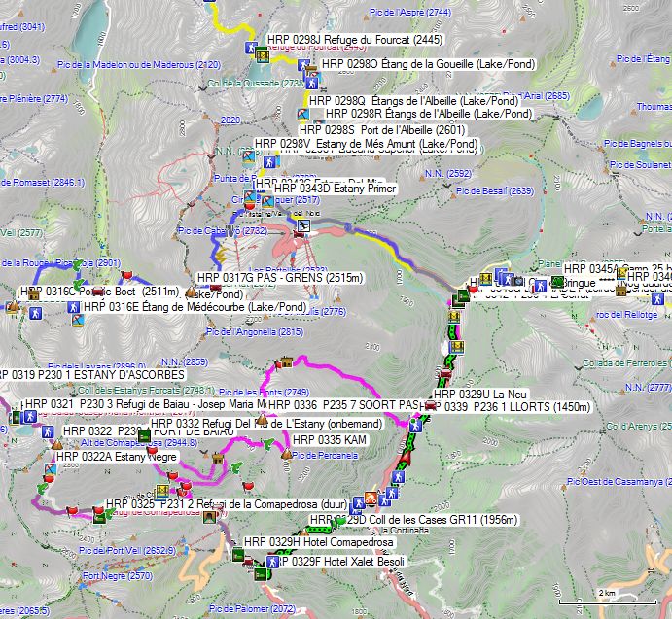
Task: Click the HRP 0329H Hotel Comapedrosa label
Action: click(x=310, y=542)
